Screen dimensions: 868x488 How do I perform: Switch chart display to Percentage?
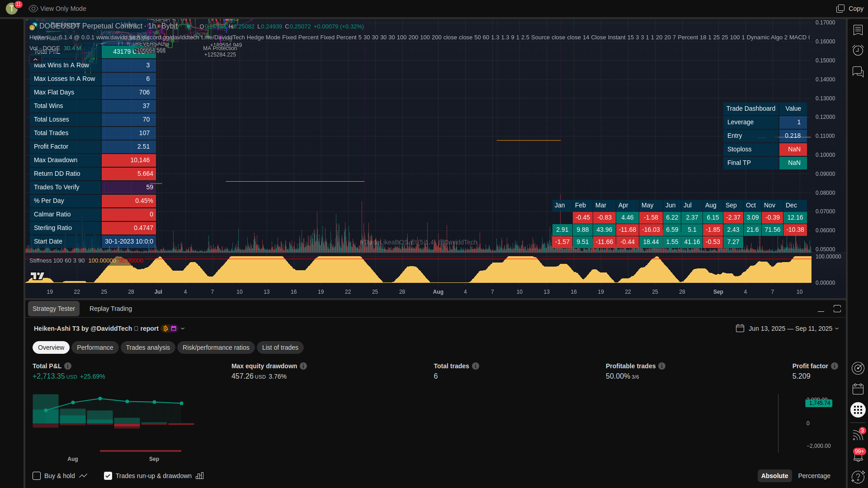point(814,476)
